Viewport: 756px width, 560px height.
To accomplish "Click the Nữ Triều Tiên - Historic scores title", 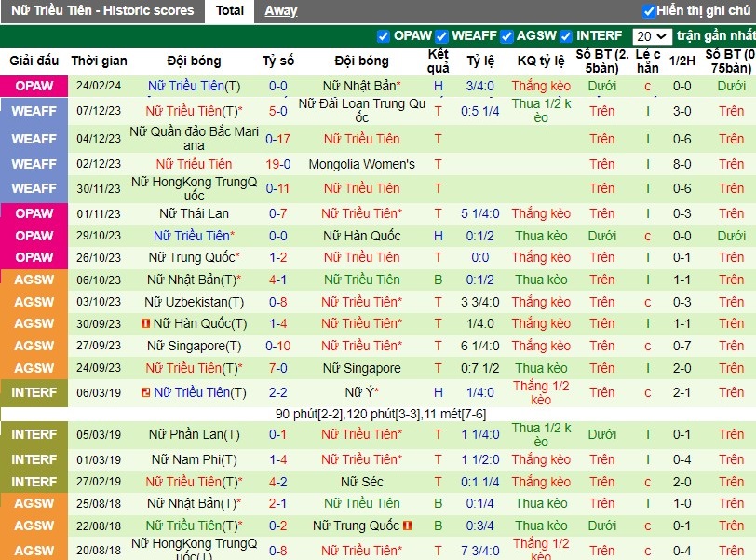I will [102, 10].
